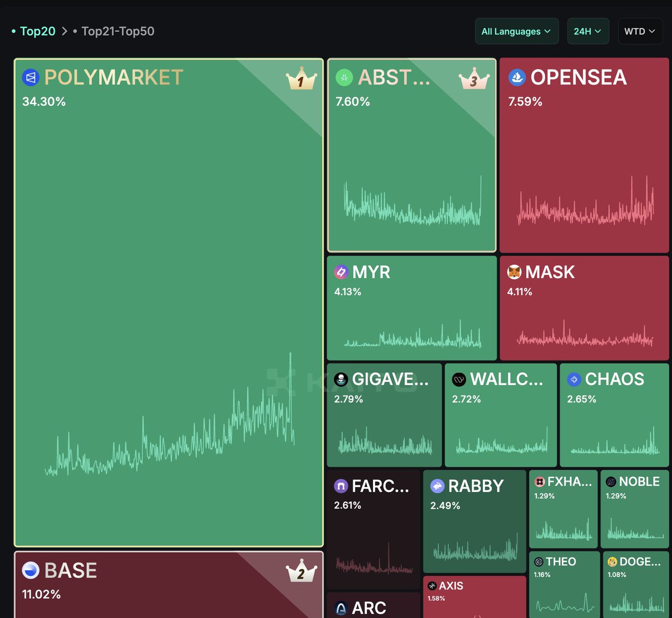The image size is (672, 618).
Task: Open the 24H timeframe dropdown
Action: [588, 31]
